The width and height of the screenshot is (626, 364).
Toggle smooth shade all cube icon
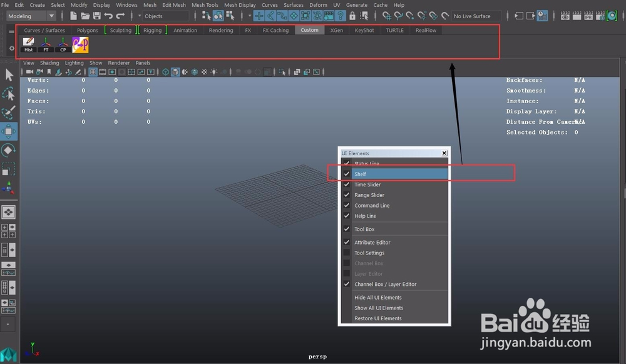pos(175,72)
